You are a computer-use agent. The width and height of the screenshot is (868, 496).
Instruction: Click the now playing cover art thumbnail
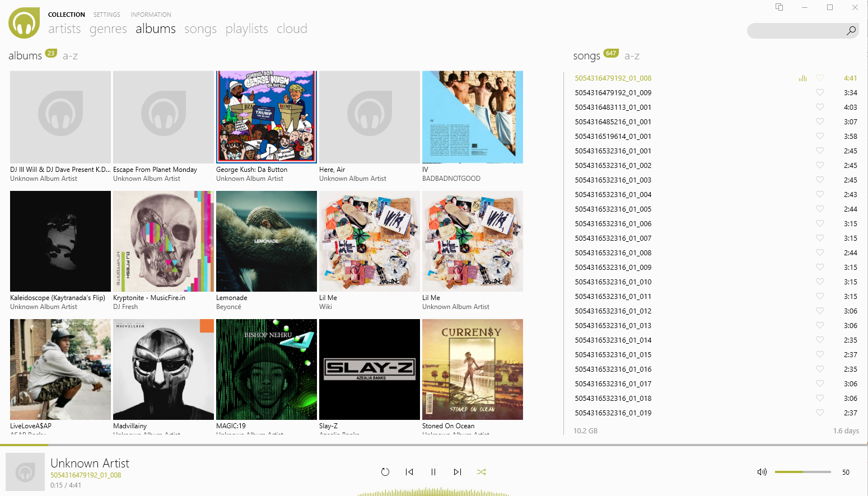25,472
